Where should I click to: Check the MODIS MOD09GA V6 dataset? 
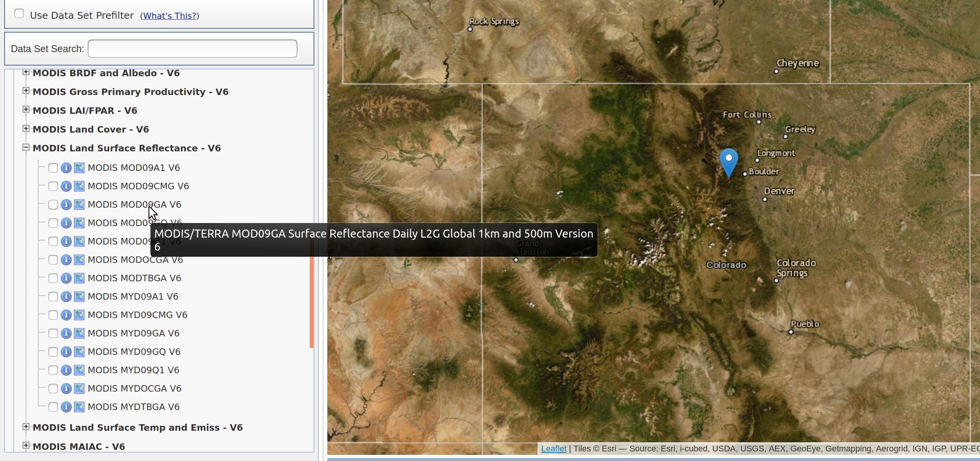[x=53, y=204]
